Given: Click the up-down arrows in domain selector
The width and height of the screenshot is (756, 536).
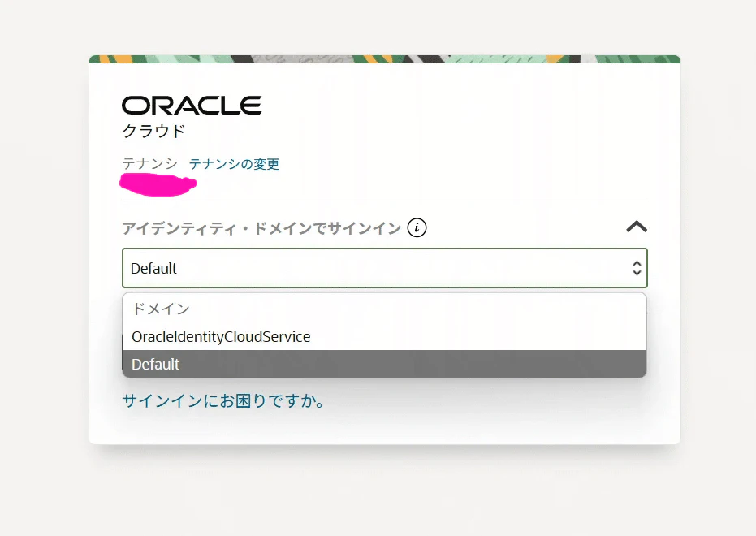Looking at the screenshot, I should tap(637, 268).
